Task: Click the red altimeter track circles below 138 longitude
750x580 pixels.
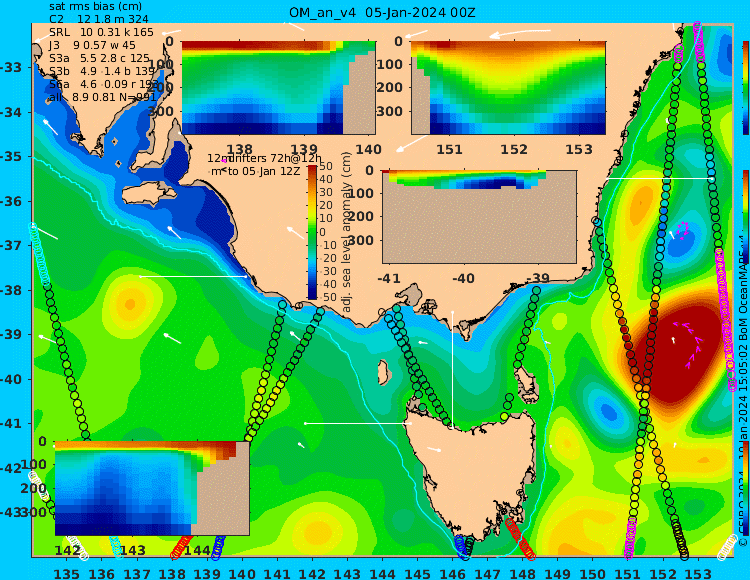Action: (x=181, y=547)
